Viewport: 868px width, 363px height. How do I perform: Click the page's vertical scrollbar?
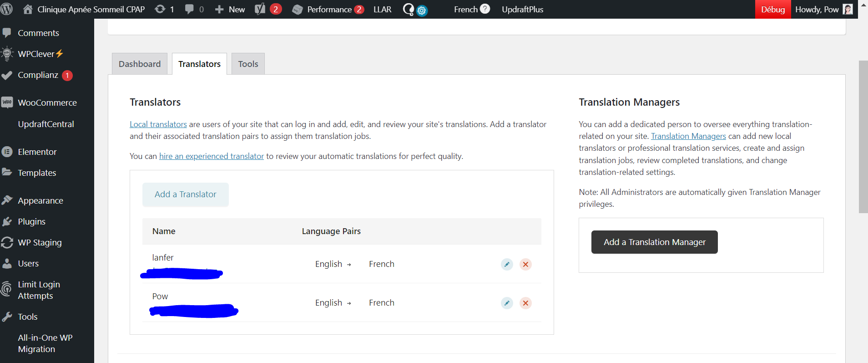click(x=863, y=137)
